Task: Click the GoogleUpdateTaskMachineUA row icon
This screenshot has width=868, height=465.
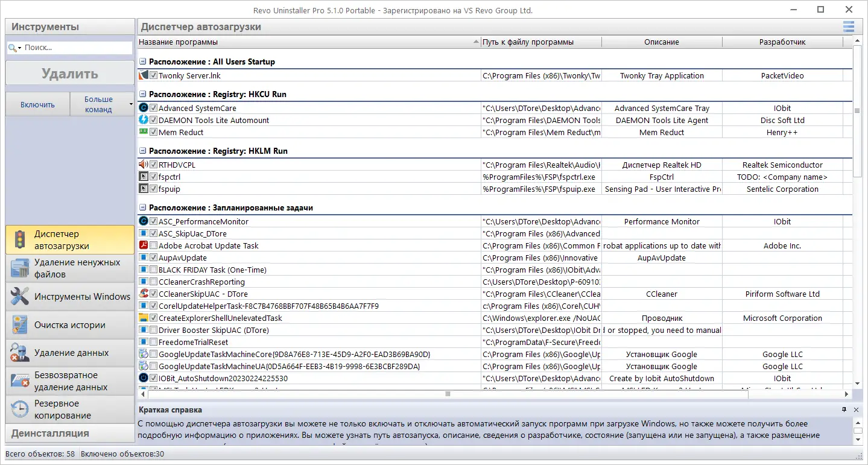Action: (144, 366)
